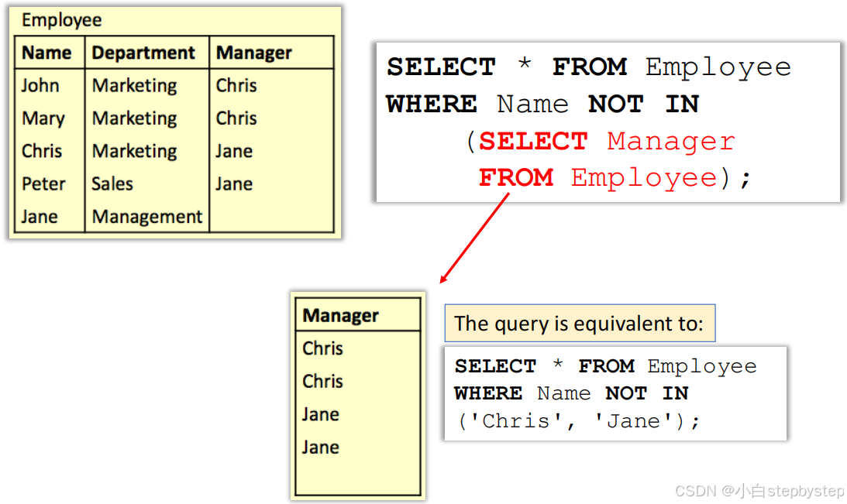Click black "Employee" in large query's first line
This screenshot has width=847, height=504.
tap(718, 69)
